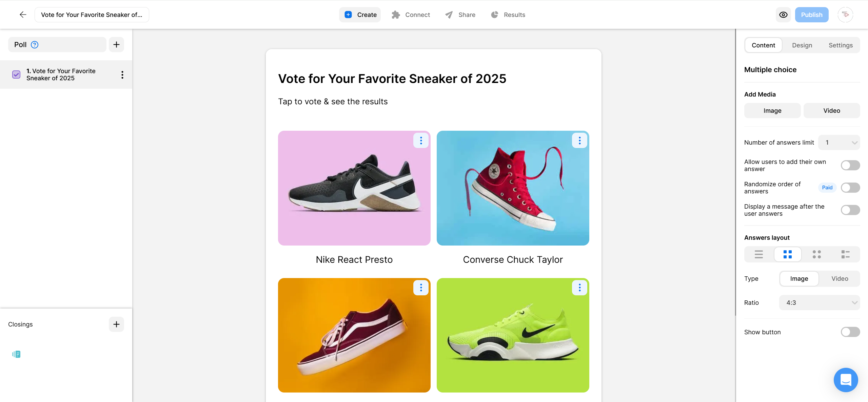Click the preview eye icon
The height and width of the screenshot is (402, 868).
[x=783, y=15]
